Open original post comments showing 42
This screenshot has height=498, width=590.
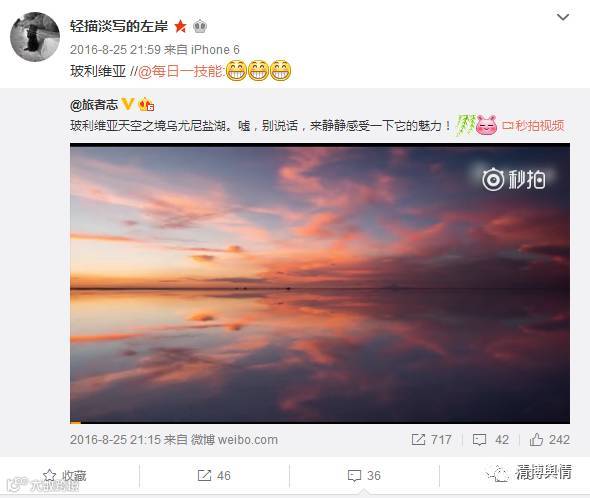(491, 440)
